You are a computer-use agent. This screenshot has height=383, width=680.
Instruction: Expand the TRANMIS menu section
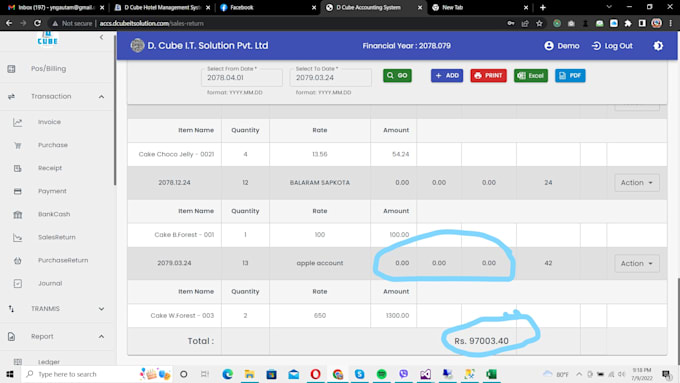click(x=101, y=309)
